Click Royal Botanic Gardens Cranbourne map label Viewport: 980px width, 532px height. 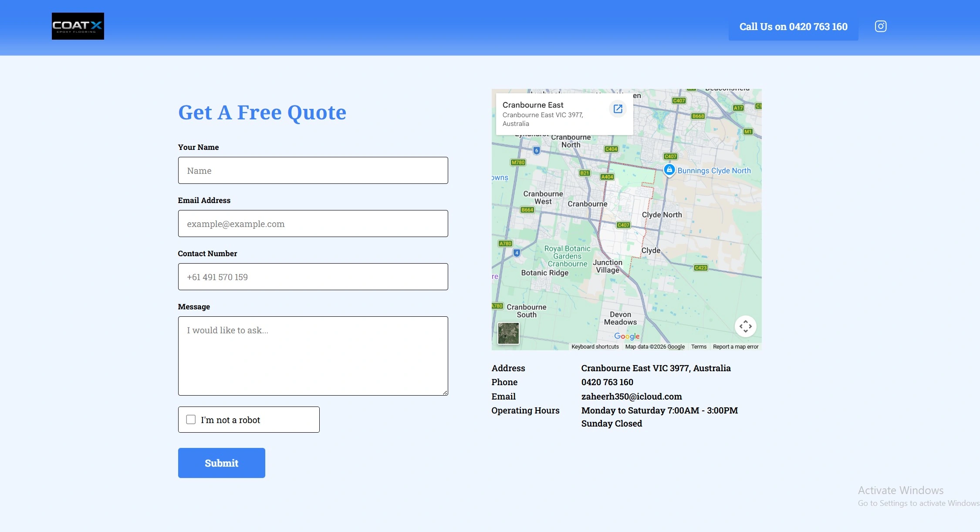pyautogui.click(x=568, y=256)
